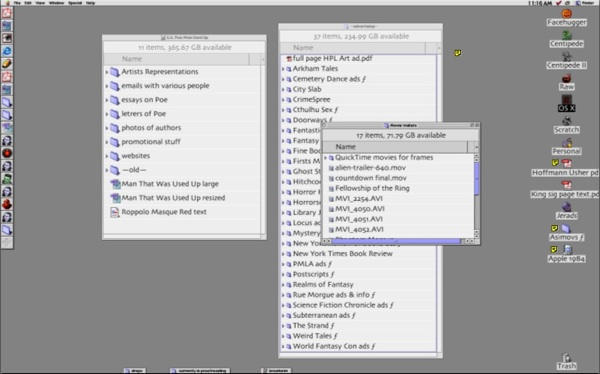Select Rue Morgue ads & info folder
600x374 pixels.
pos(334,295)
